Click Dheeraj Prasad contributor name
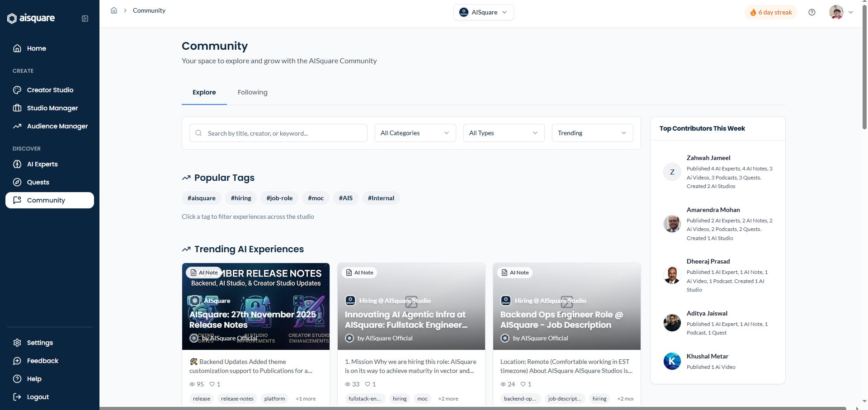Screen dimensions: 868x410 [x=708, y=261]
